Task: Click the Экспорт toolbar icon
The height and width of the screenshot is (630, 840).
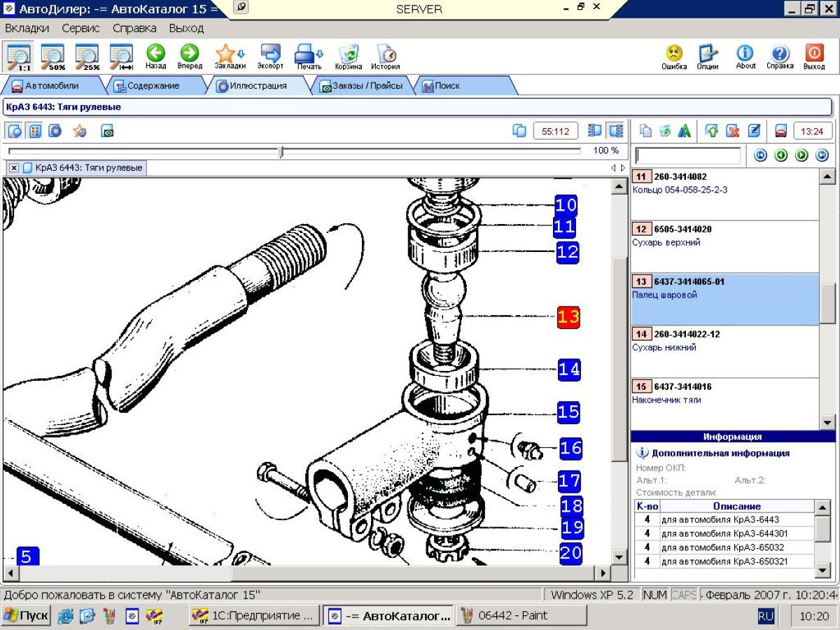Action: coord(270,57)
